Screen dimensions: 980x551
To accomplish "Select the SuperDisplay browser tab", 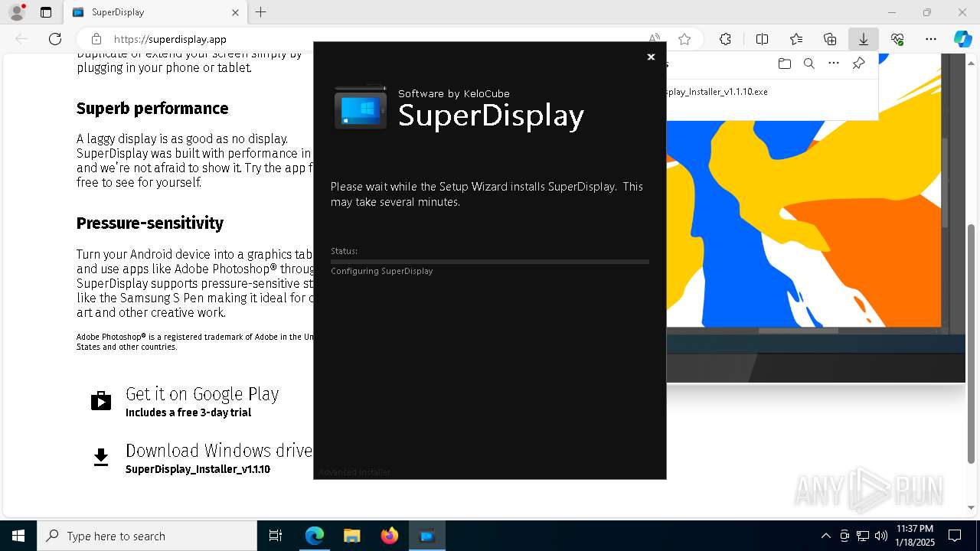I will point(153,12).
